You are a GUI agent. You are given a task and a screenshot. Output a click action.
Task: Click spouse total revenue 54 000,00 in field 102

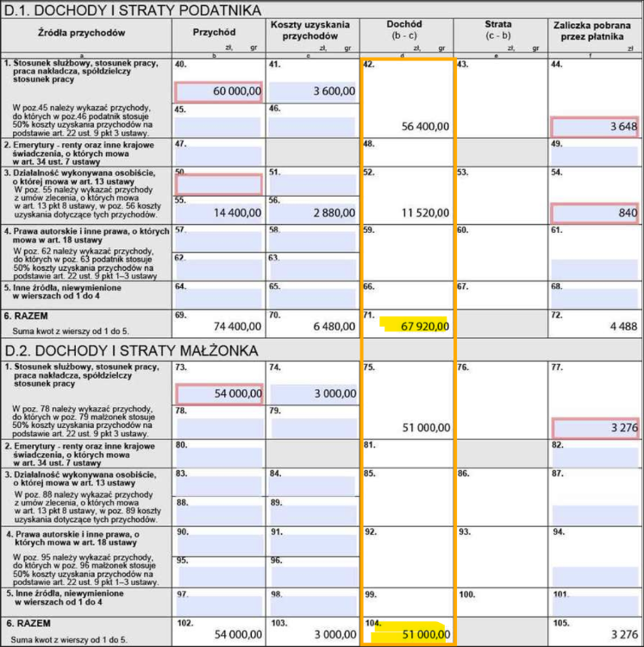pyautogui.click(x=238, y=635)
